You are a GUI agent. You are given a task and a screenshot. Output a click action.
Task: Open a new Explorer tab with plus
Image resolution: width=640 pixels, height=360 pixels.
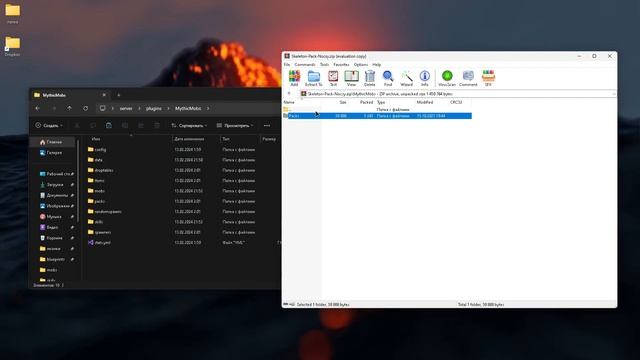(119, 95)
